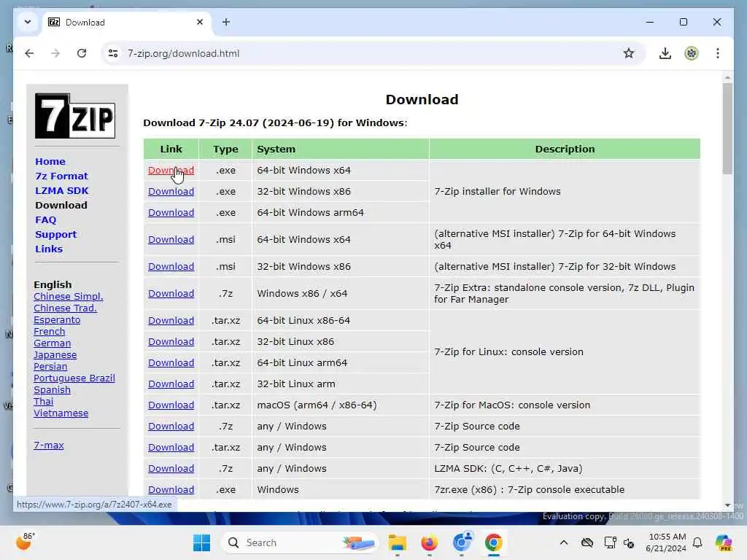Go to Home in the sidebar
The image size is (747, 560).
coord(50,161)
